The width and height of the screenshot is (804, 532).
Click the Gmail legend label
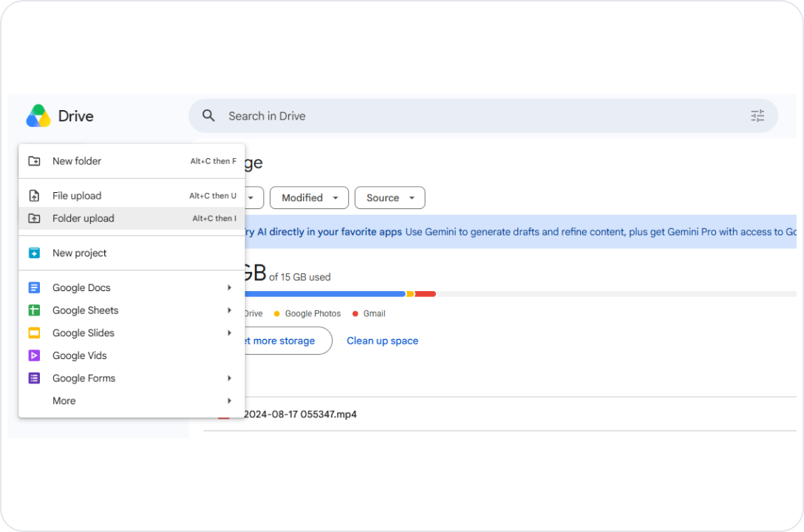[x=375, y=314]
